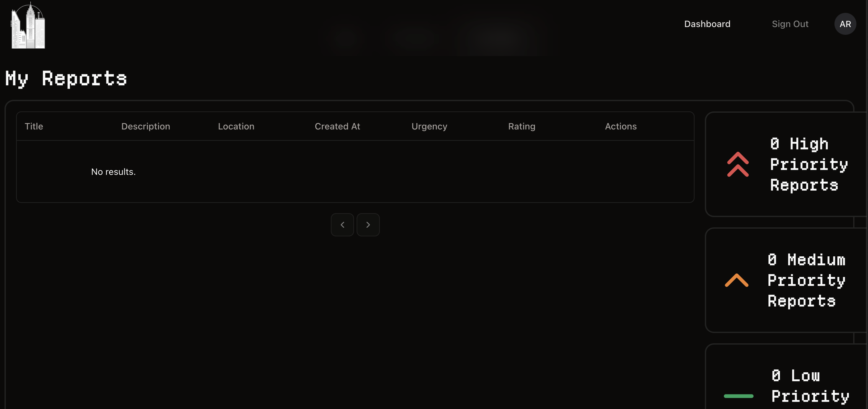Click the red double-chevron high priority icon
This screenshot has height=409, width=868.
(x=738, y=164)
